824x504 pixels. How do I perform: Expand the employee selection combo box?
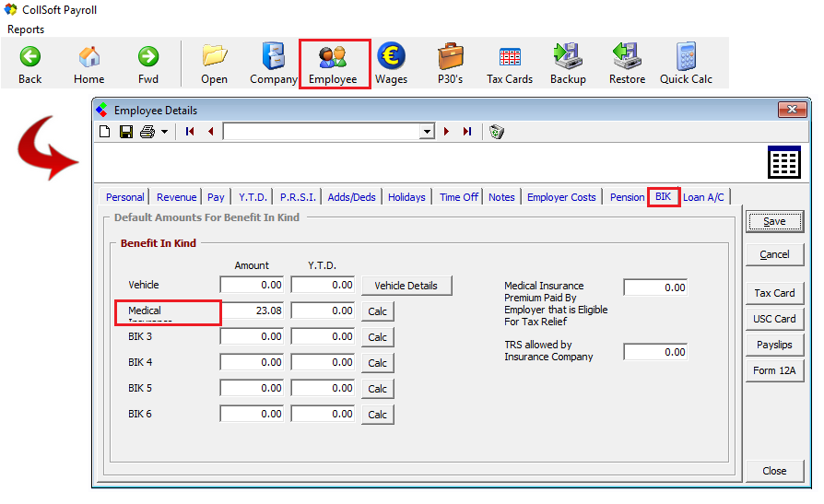(x=426, y=132)
